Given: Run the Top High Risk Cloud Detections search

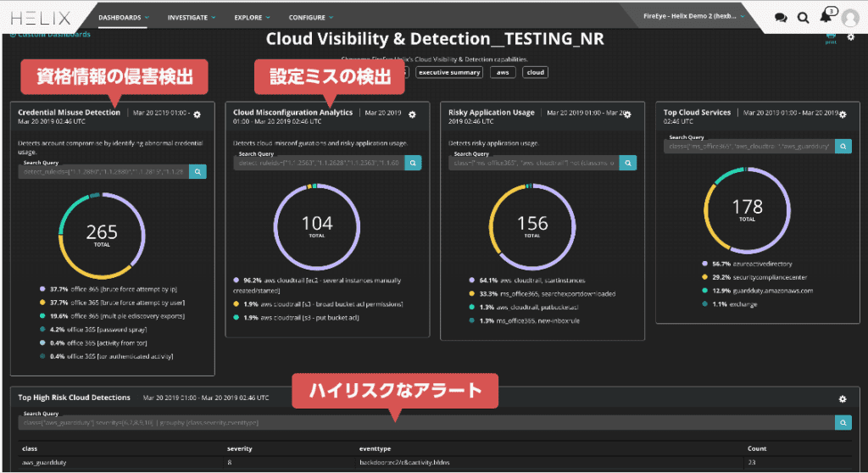Looking at the screenshot, I should [843, 423].
